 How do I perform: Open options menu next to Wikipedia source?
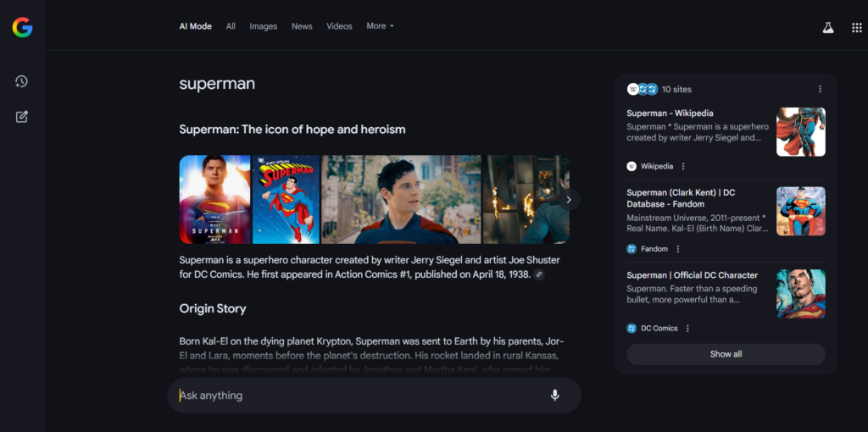point(683,166)
